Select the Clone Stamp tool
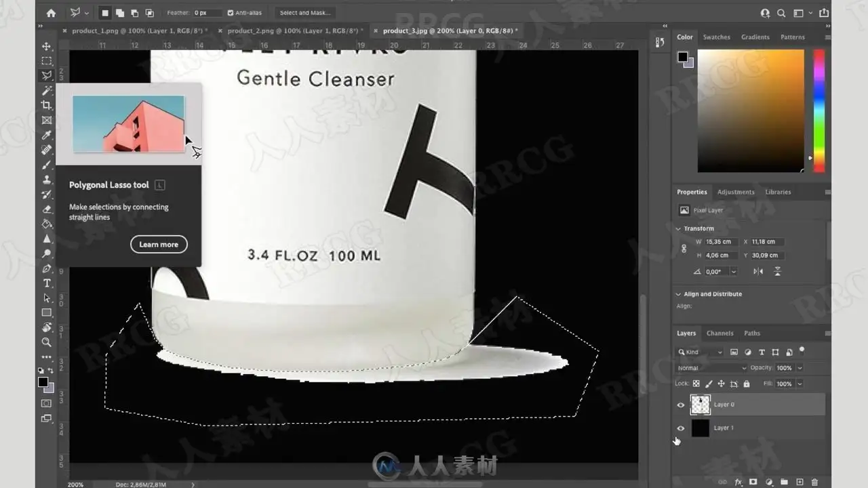Image resolution: width=868 pixels, height=488 pixels. pyautogui.click(x=47, y=180)
